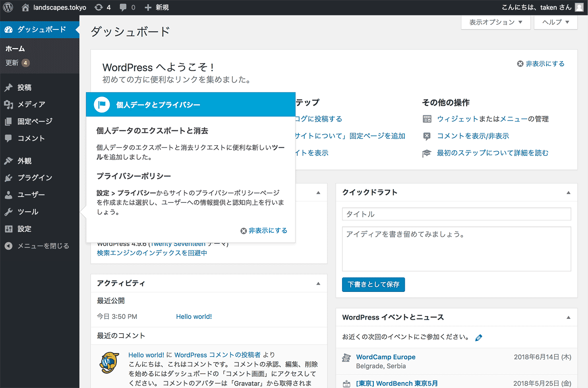Click 下書きとして保存 button
588x388 pixels.
[373, 284]
